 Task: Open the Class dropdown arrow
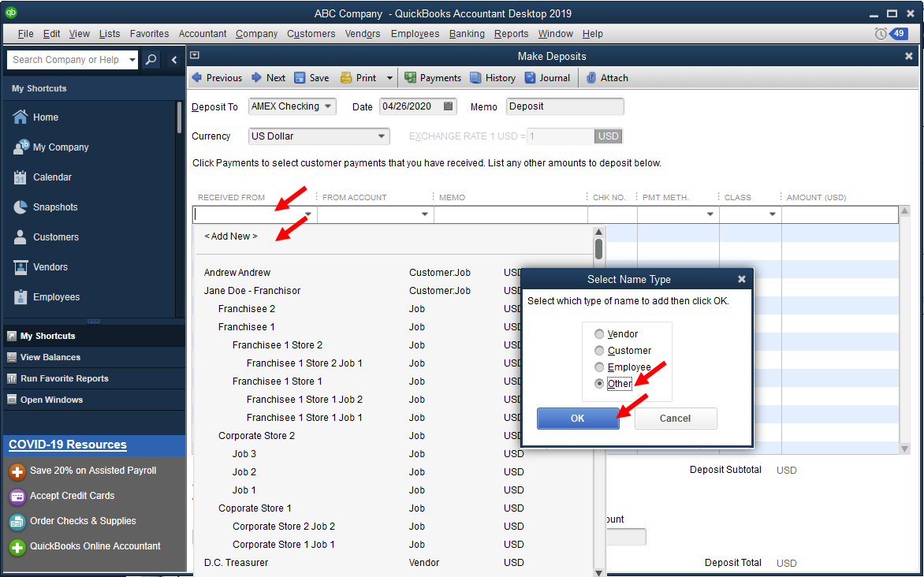point(772,214)
